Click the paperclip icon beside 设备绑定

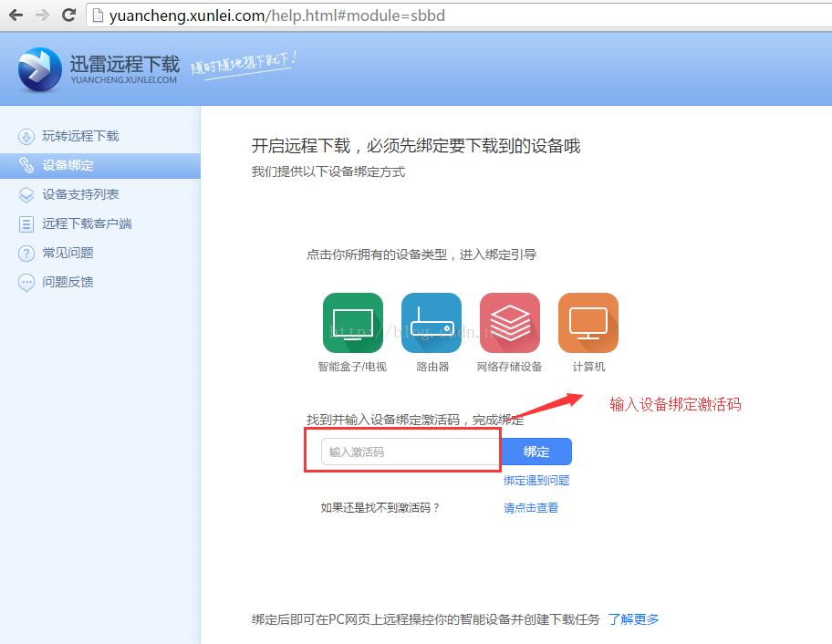tap(26, 165)
